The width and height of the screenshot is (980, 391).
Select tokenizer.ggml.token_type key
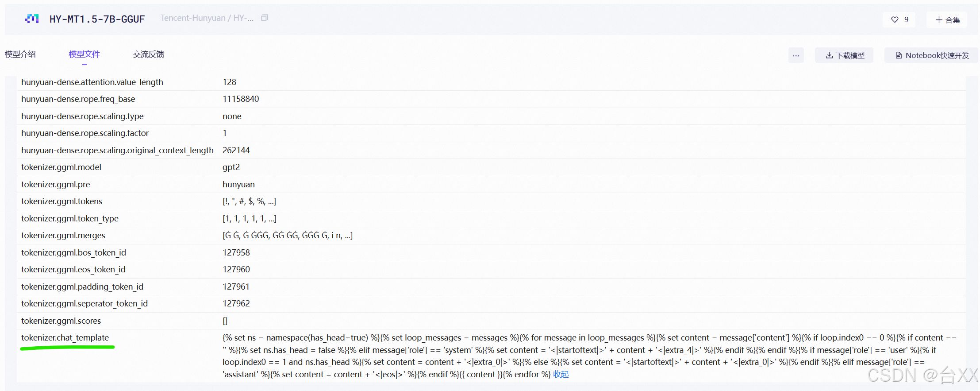[x=70, y=218]
